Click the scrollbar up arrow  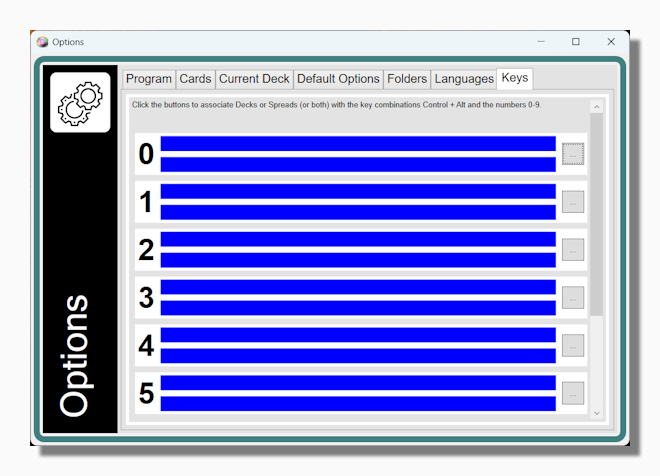[596, 107]
